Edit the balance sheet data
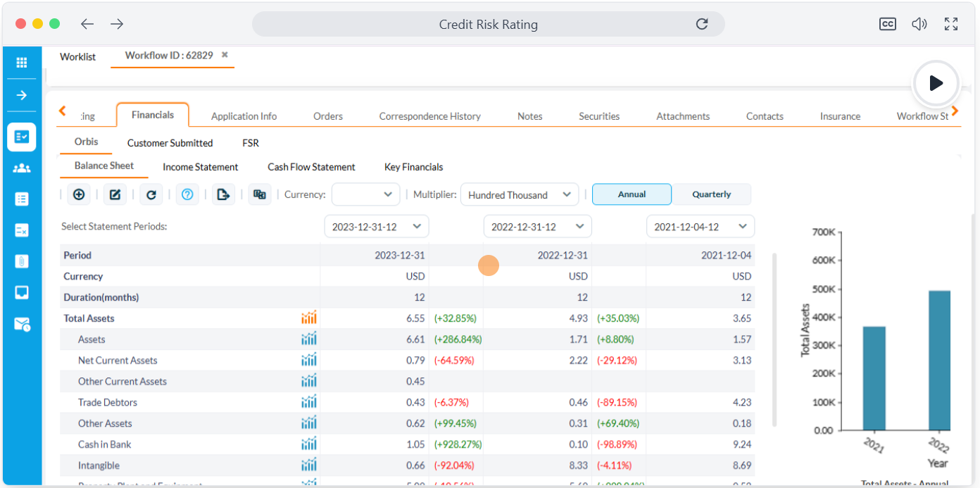This screenshot has width=980, height=488. tap(115, 194)
